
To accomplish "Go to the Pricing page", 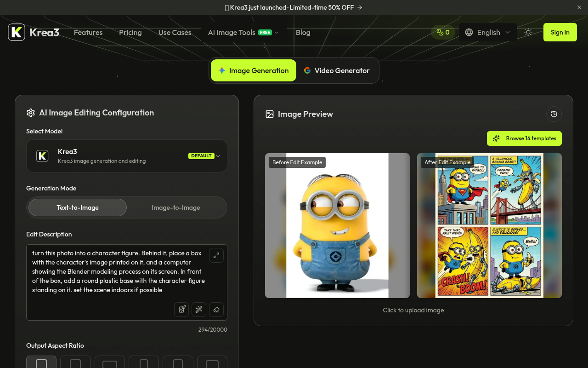I will 130,32.
